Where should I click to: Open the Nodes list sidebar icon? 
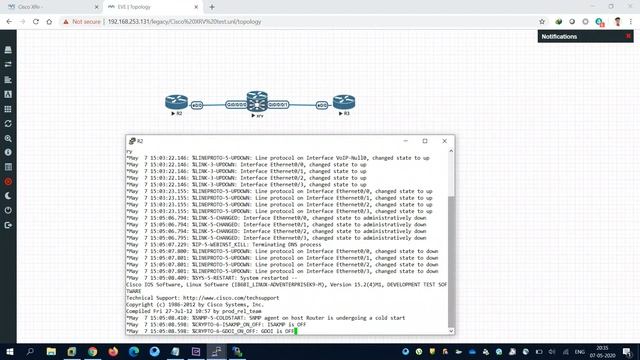point(8,64)
